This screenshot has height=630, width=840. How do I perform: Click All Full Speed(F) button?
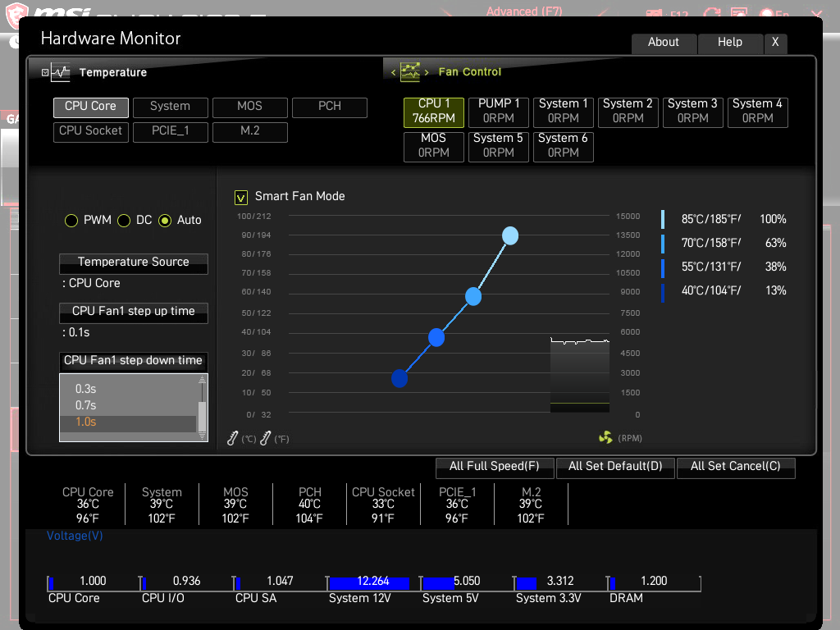[x=495, y=467]
